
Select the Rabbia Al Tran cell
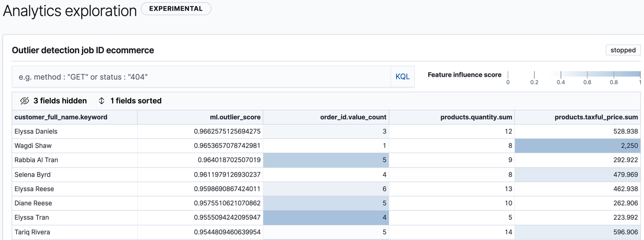coord(75,160)
